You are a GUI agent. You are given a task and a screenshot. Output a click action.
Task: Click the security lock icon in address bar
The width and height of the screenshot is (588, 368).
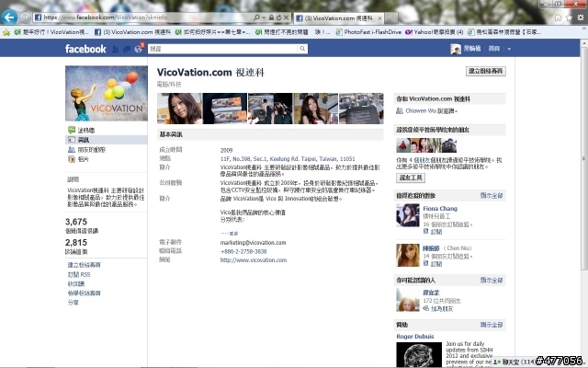point(271,17)
